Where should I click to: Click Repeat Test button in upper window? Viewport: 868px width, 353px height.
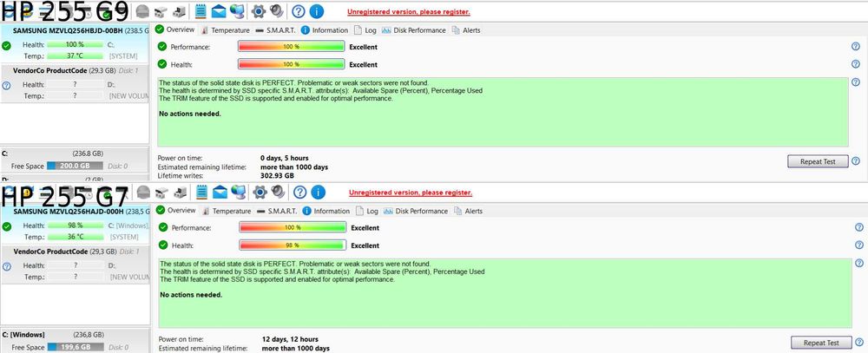(x=818, y=161)
